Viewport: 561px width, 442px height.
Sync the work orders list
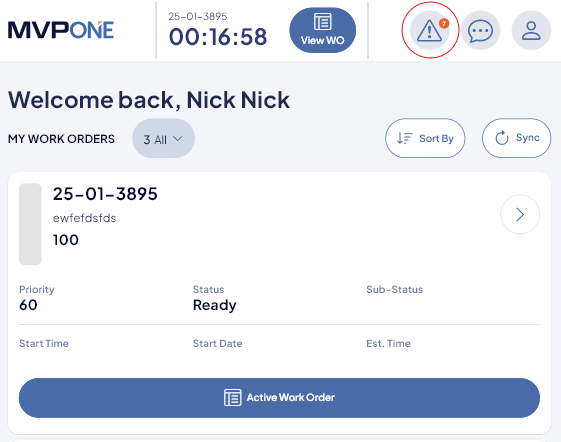coord(517,138)
